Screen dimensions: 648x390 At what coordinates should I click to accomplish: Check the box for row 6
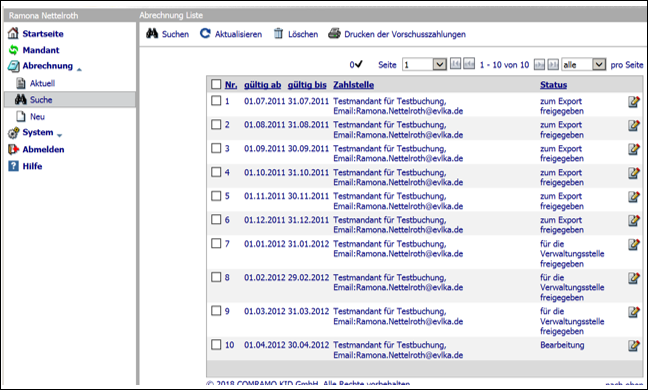pos(216,219)
